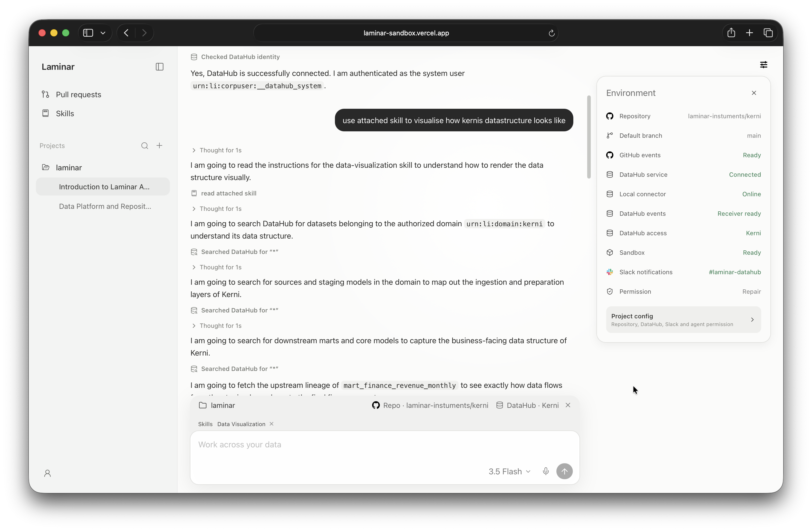The width and height of the screenshot is (812, 531).
Task: Add a new project with plus icon
Action: click(x=159, y=146)
